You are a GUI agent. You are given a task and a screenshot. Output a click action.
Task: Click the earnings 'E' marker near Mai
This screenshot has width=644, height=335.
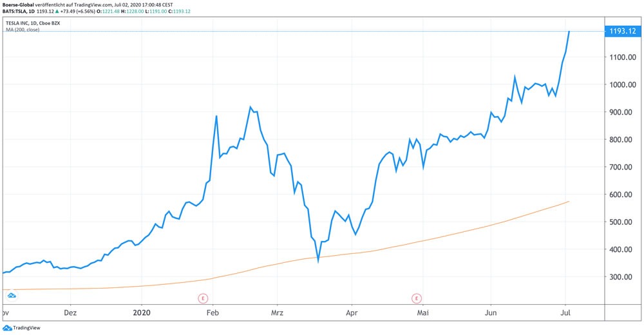point(417,298)
